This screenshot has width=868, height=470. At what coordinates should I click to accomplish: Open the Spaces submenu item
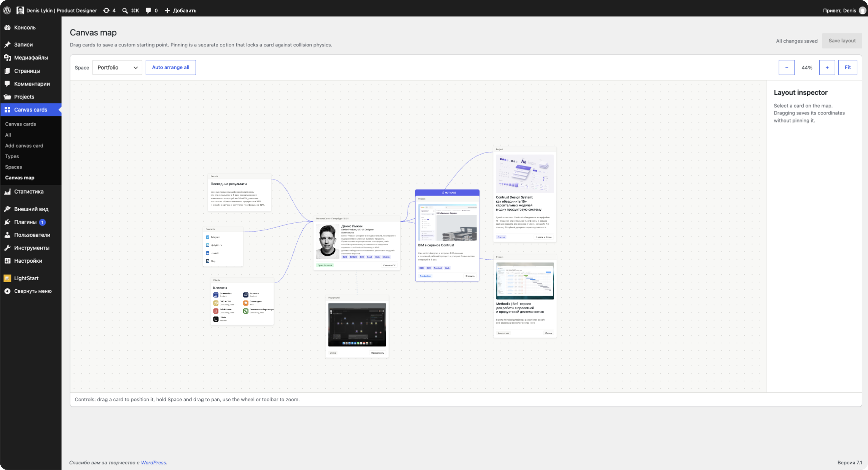click(13, 167)
